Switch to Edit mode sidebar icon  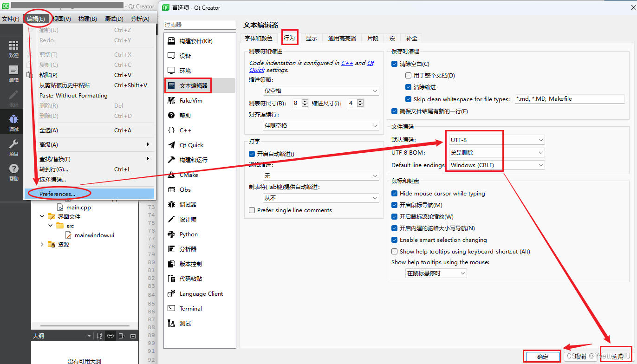[14, 74]
